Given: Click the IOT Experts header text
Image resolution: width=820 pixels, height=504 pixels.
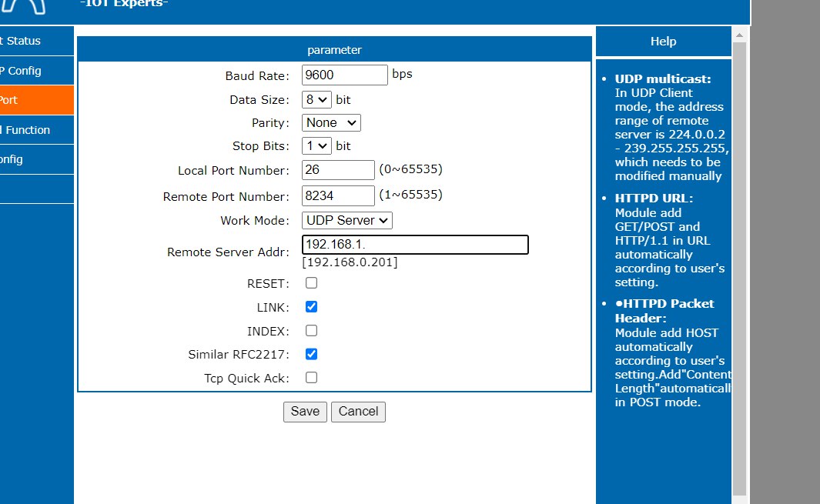Looking at the screenshot, I should pyautogui.click(x=124, y=4).
